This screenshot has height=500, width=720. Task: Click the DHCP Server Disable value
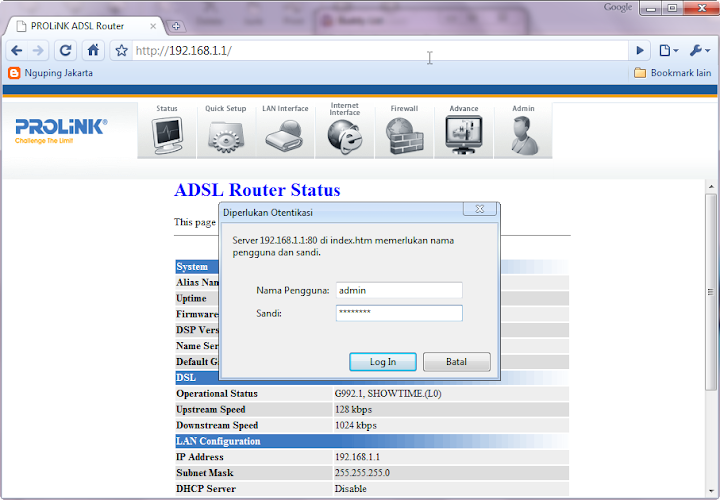click(351, 489)
